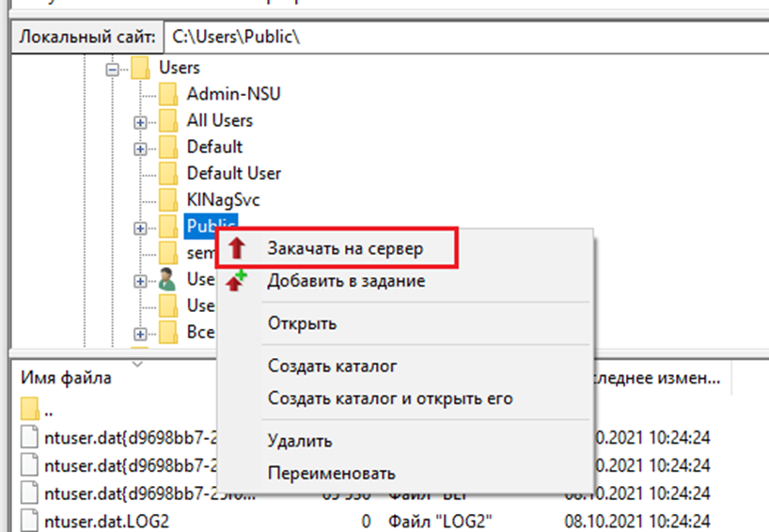Click the parent directory '..' folder icon
The height and width of the screenshot is (532, 769).
pos(30,410)
